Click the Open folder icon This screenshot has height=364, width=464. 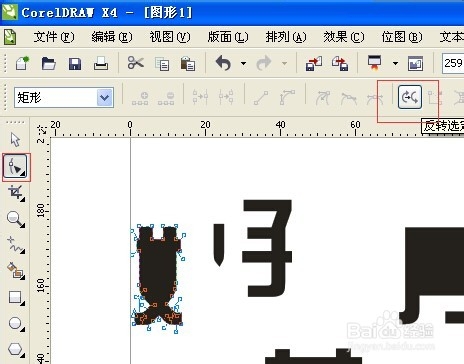48,63
